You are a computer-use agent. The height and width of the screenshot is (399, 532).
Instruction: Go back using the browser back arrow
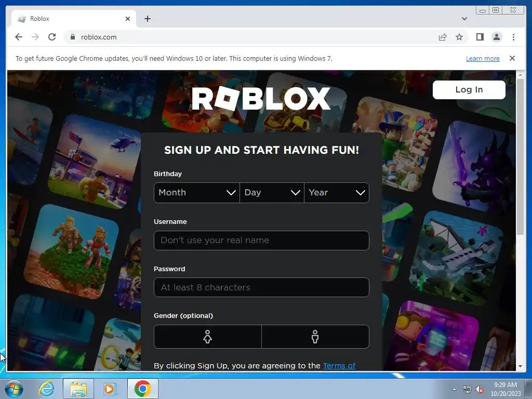[19, 37]
